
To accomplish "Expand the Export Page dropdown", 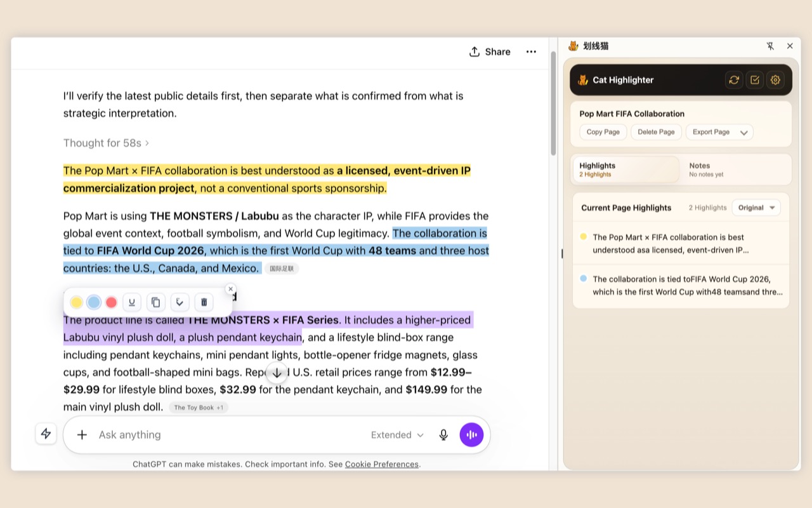I will (719, 132).
